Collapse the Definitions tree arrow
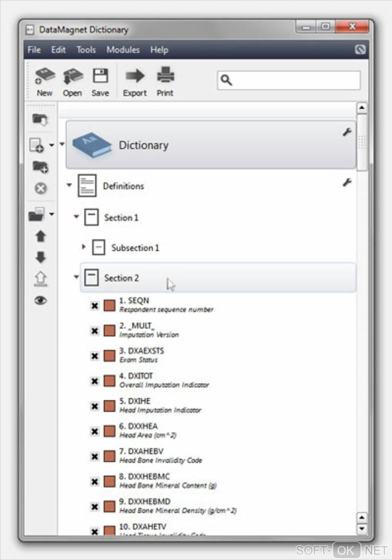The image size is (392, 560). pyautogui.click(x=69, y=185)
